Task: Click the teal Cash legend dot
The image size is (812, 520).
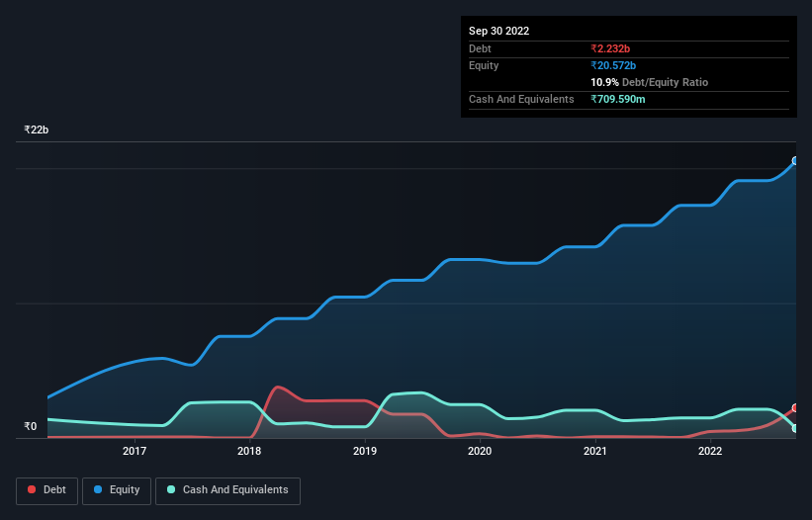Action: point(171,489)
